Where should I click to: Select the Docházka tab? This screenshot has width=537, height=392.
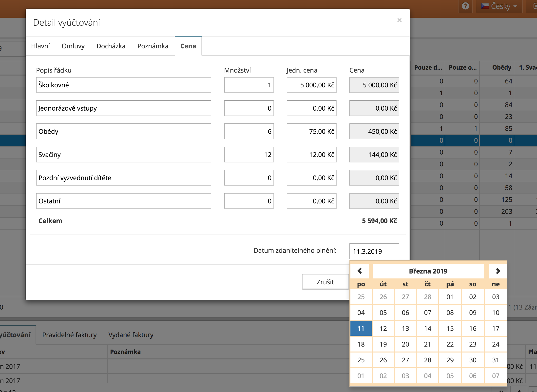(111, 46)
